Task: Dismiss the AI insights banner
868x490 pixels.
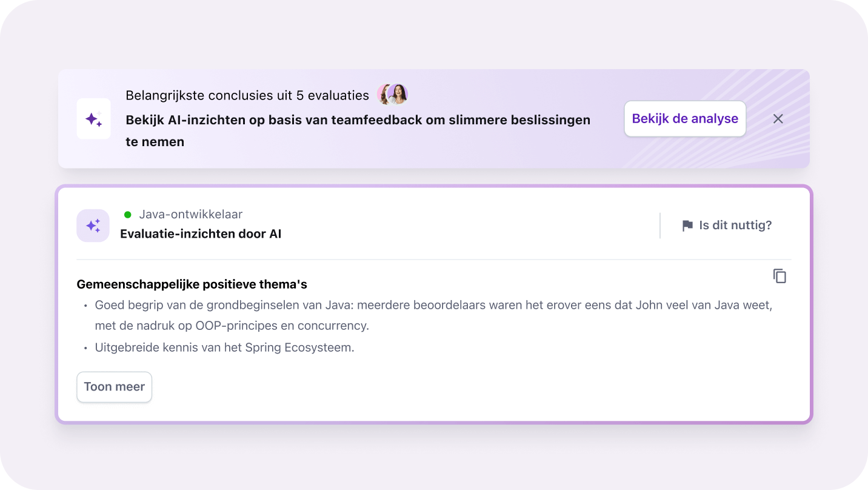Action: (x=778, y=119)
